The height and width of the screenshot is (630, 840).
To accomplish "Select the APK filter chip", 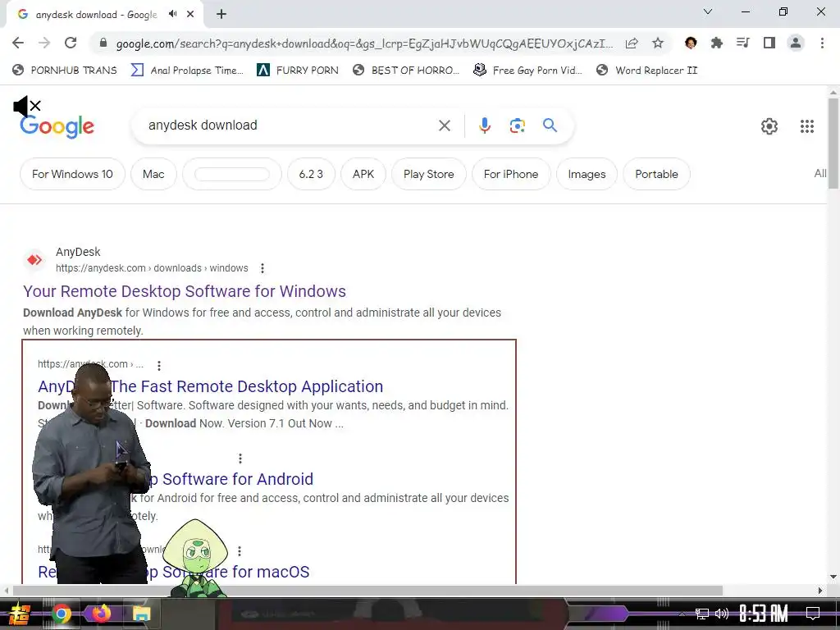I will tap(363, 174).
